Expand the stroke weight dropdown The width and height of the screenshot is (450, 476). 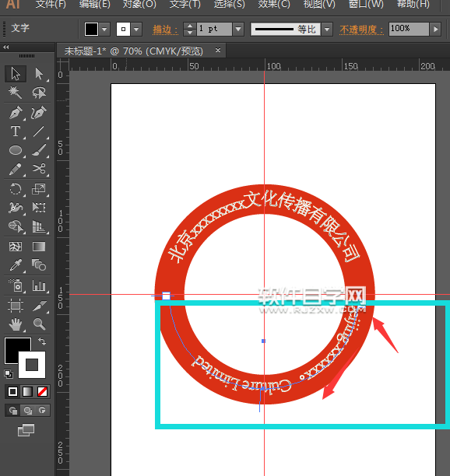click(238, 30)
